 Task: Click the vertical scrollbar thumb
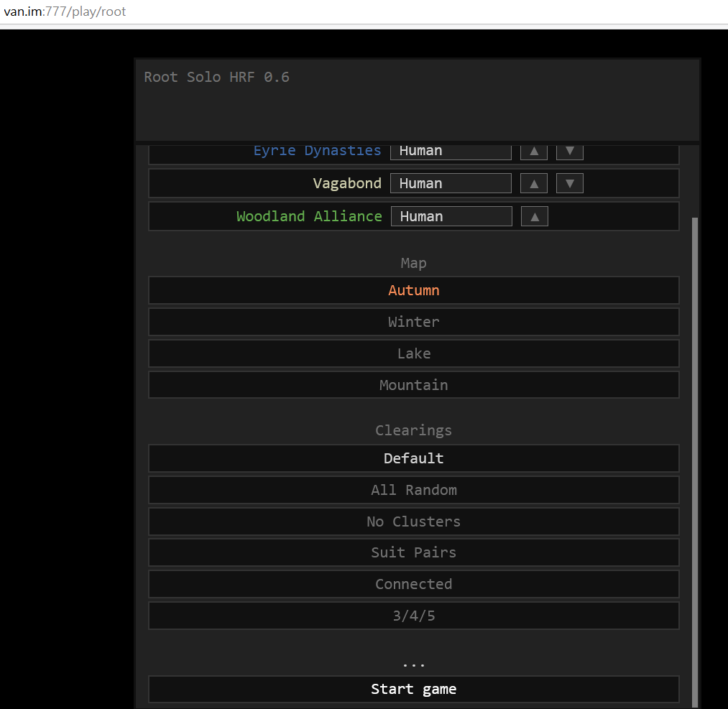(694, 462)
